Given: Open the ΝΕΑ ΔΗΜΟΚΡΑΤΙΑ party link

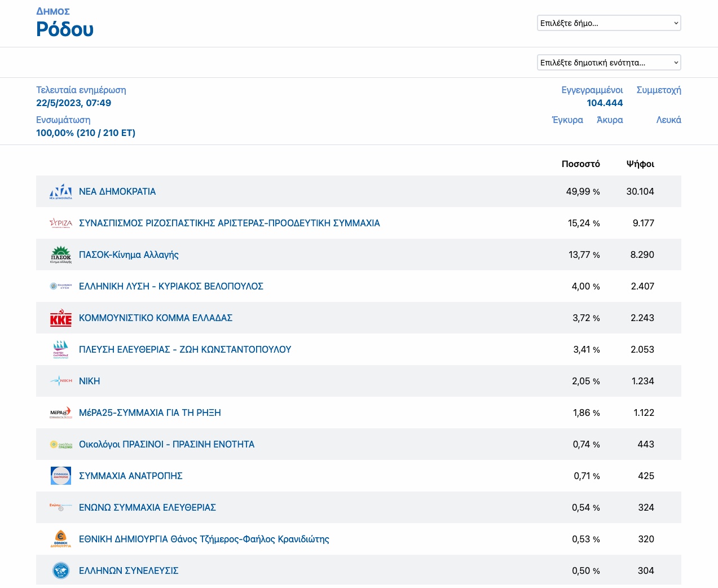Looking at the screenshot, I should [117, 191].
